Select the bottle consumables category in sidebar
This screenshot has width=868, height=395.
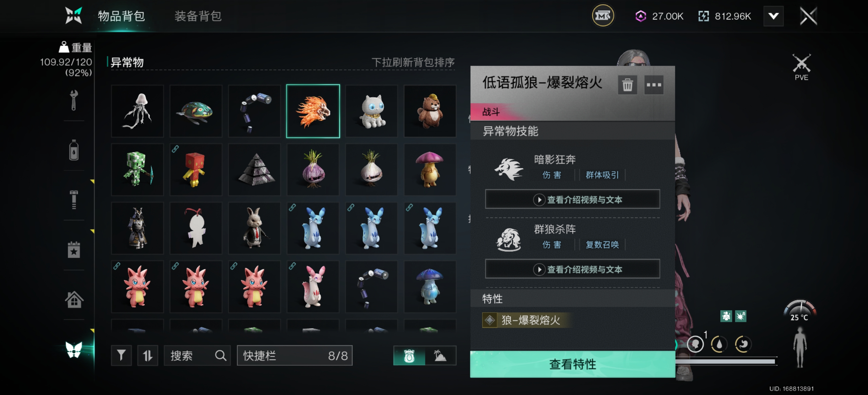pos(74,150)
